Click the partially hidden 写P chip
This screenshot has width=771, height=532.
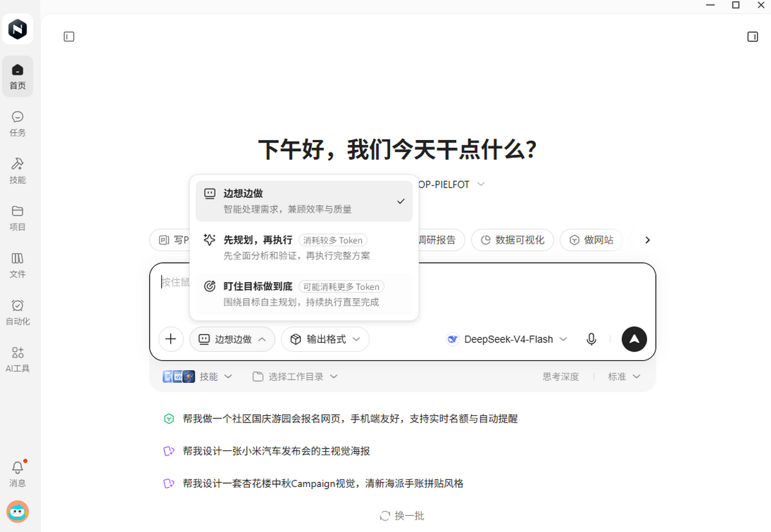tap(171, 240)
